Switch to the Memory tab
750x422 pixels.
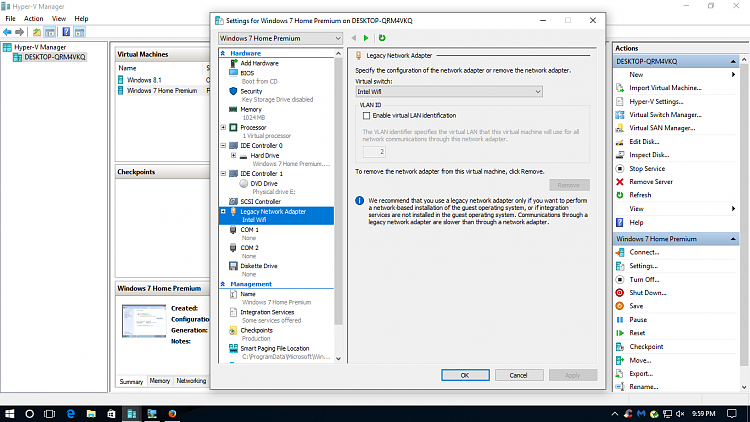pyautogui.click(x=160, y=381)
